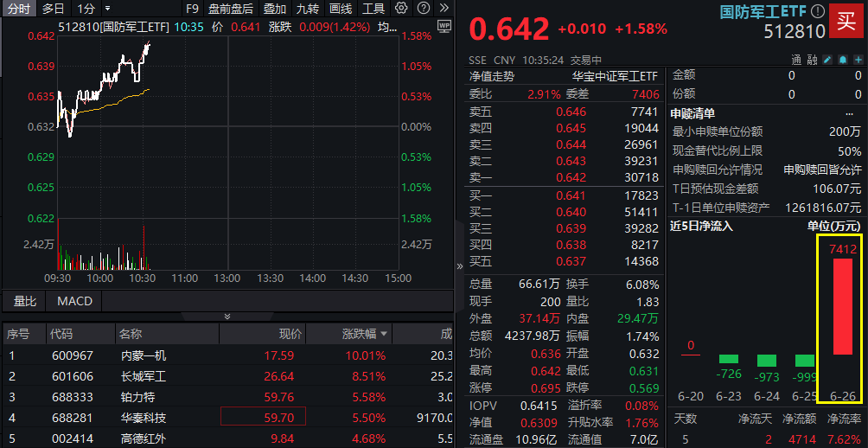
Task: Toggle 盘前盘后 pre/post market display
Action: (x=231, y=9)
